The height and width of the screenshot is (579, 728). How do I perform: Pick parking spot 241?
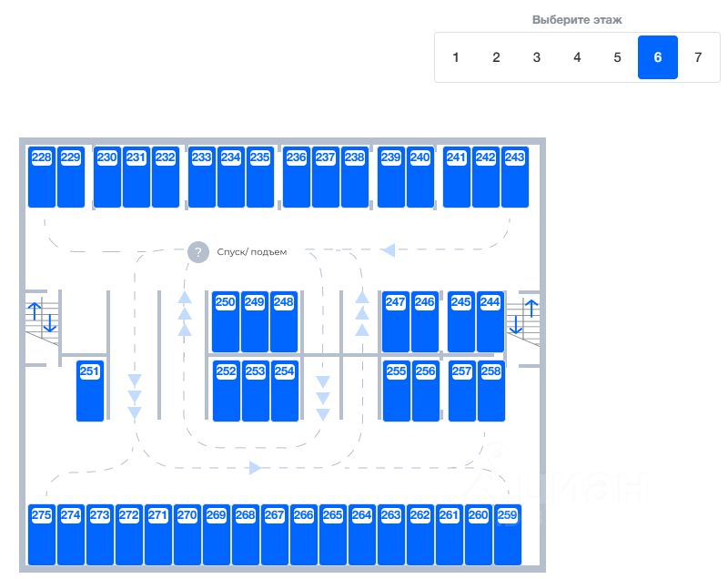coord(457,177)
